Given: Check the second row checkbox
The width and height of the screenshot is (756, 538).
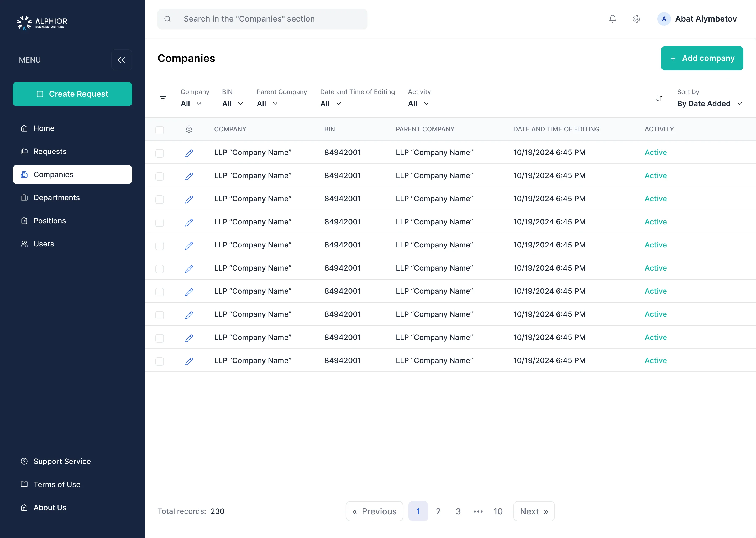Looking at the screenshot, I should coord(160,176).
